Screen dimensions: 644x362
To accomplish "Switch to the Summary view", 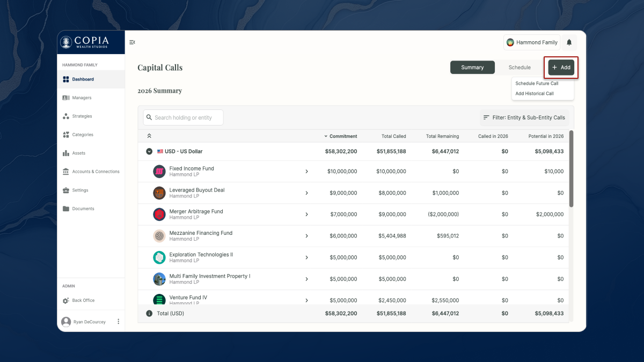I will pyautogui.click(x=472, y=68).
